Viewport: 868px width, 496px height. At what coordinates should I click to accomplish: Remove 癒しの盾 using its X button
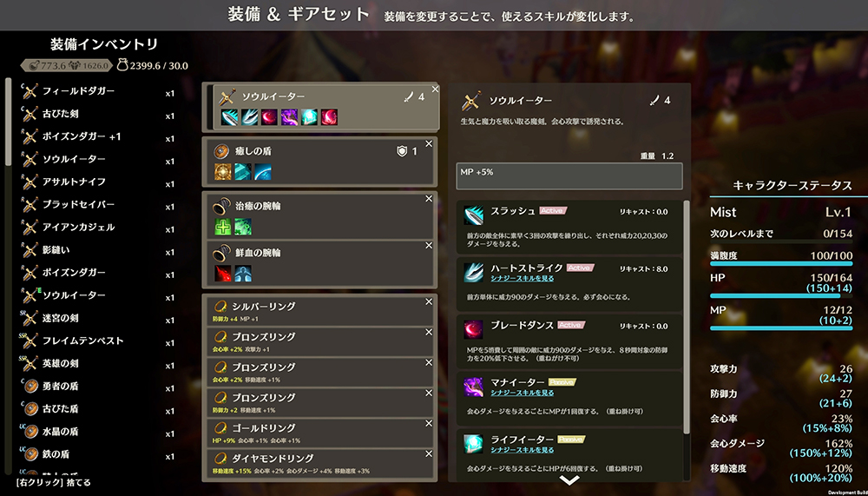point(429,143)
